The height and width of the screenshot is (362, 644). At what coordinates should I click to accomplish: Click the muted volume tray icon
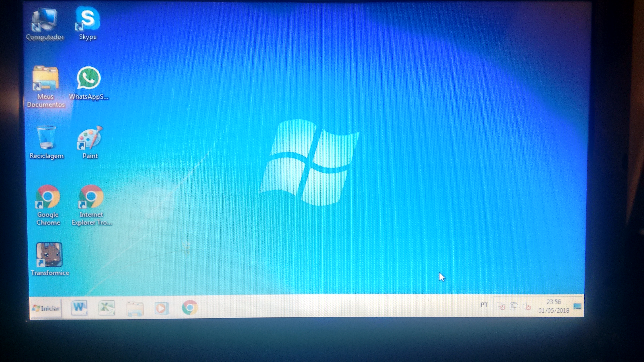526,306
